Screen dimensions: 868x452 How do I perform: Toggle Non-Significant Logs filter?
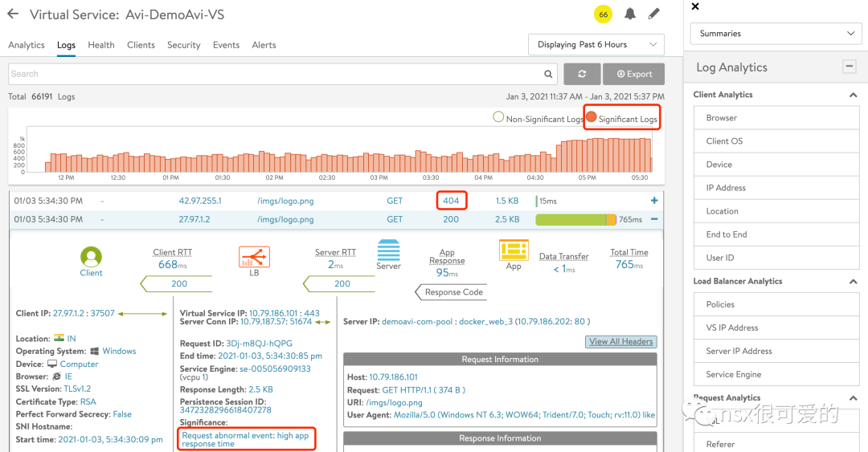pos(538,118)
